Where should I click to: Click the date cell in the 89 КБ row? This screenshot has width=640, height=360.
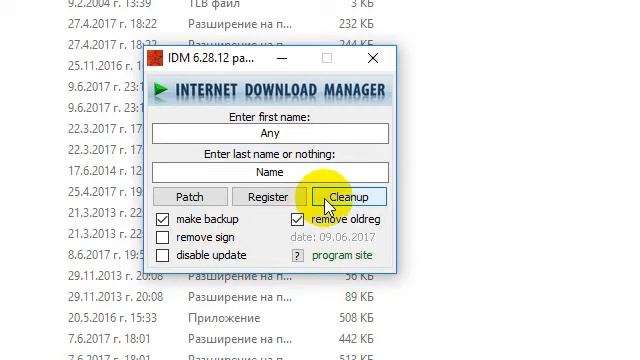(x=116, y=297)
